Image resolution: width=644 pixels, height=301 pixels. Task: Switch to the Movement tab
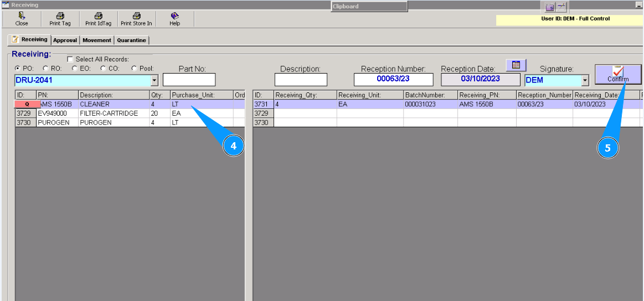[97, 40]
